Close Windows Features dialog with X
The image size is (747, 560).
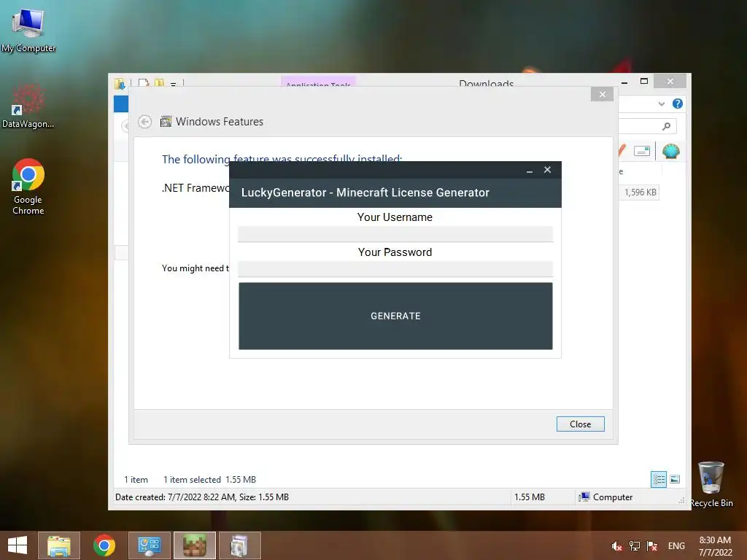point(602,94)
